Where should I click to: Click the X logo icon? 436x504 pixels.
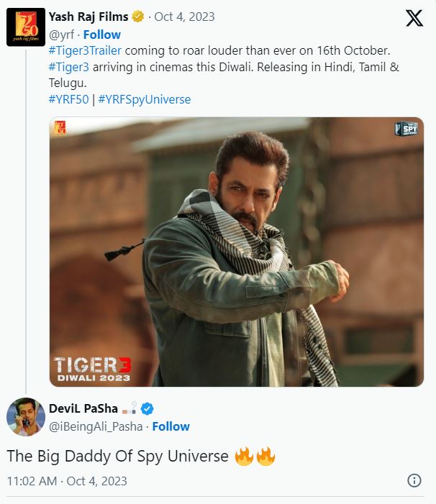414,19
